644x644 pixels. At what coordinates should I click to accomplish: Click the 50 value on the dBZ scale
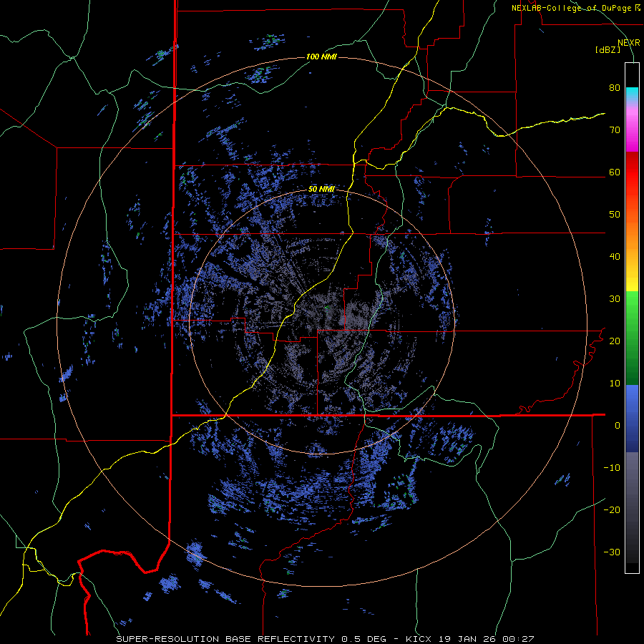615,215
